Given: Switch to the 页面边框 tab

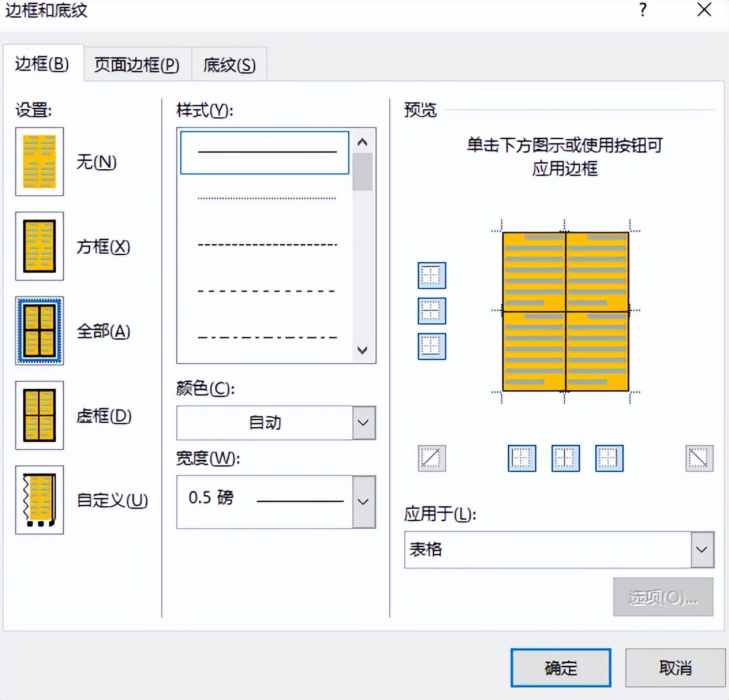Looking at the screenshot, I should [x=137, y=63].
